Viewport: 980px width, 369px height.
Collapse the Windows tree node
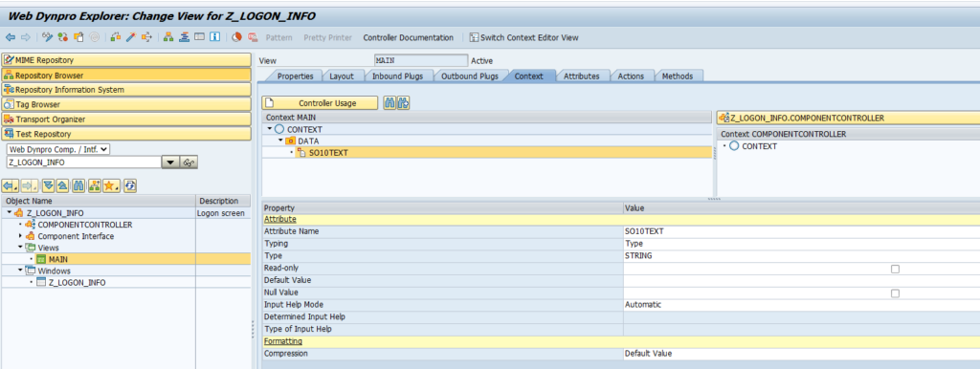pyautogui.click(x=21, y=271)
